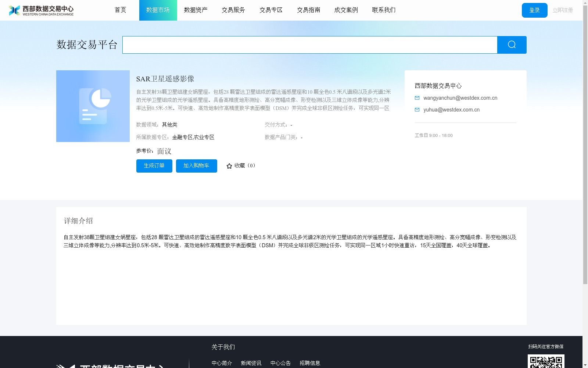Scan the WeChat QR code image

(x=546, y=361)
